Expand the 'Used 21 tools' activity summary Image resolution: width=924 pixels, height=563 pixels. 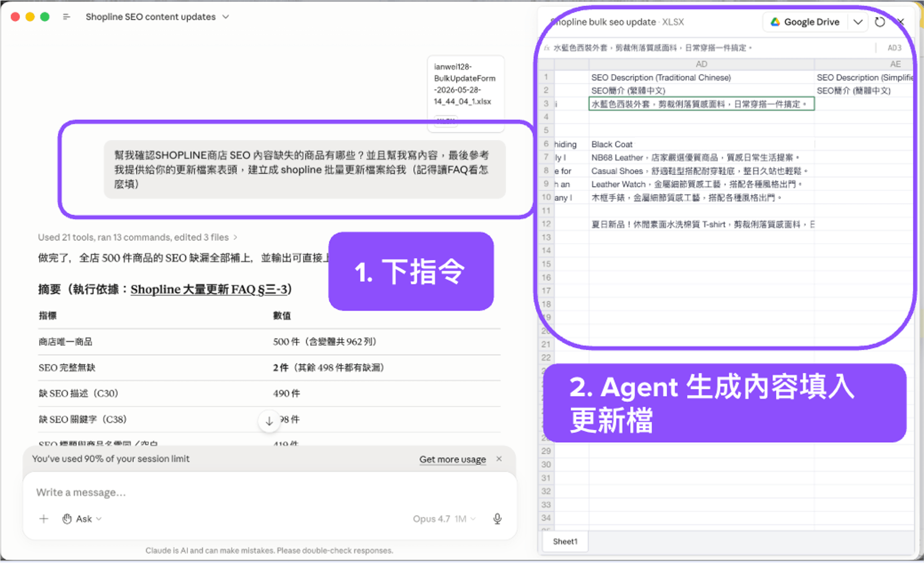(x=138, y=237)
